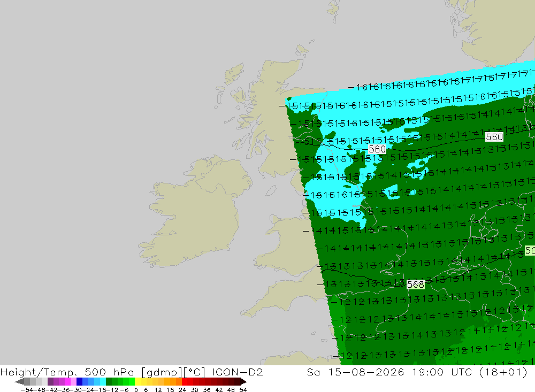This screenshot has width=535, height=392.
Task: Click the '-54' legend scale value
Action: pyautogui.click(x=27, y=390)
